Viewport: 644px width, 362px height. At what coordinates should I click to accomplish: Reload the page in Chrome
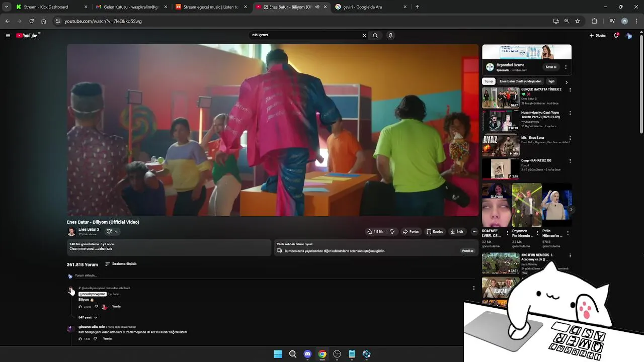click(x=31, y=21)
